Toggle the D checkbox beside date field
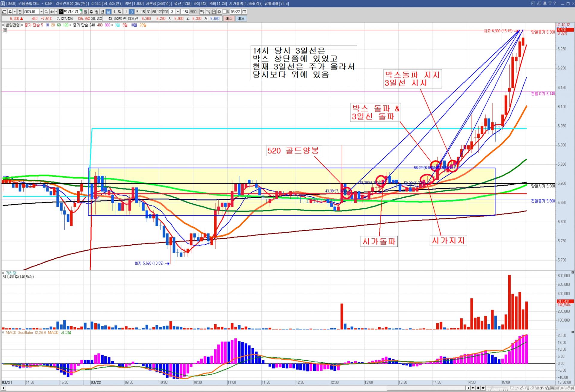Screen dimensions: 575x392 click(225, 12)
